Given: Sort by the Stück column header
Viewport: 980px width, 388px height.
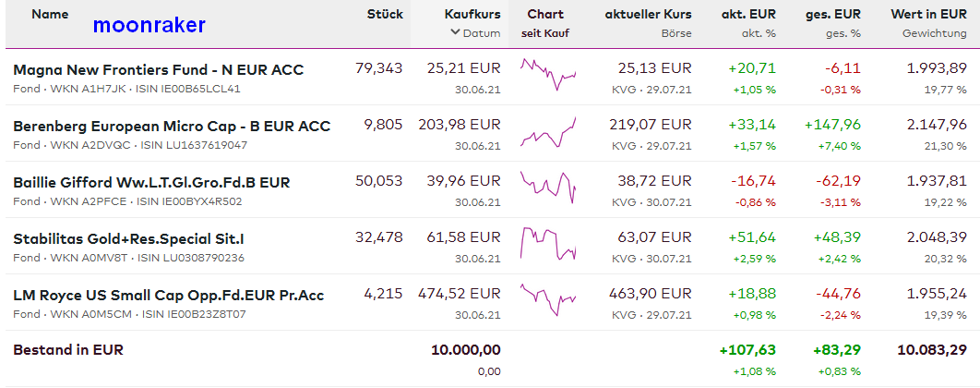Looking at the screenshot, I should [384, 15].
